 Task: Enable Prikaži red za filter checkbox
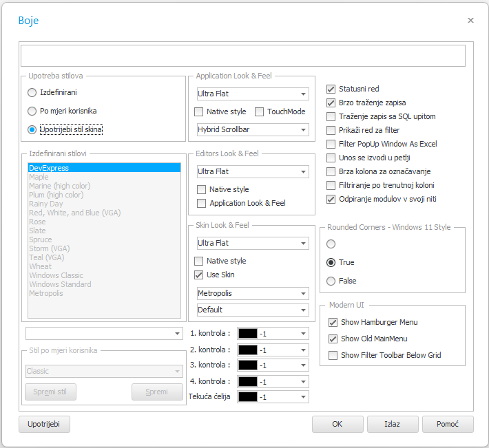pos(331,130)
